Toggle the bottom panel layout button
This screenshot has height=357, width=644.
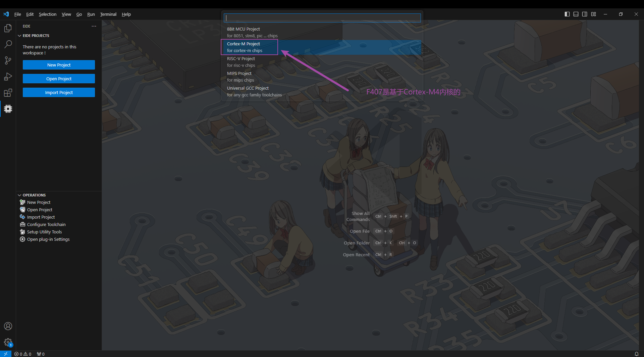point(576,14)
